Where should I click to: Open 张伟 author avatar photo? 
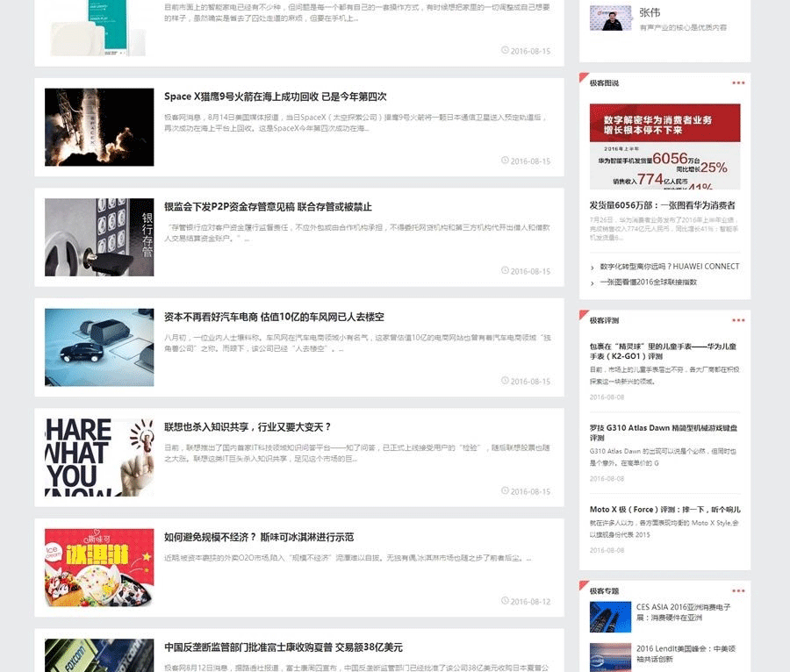(x=610, y=18)
